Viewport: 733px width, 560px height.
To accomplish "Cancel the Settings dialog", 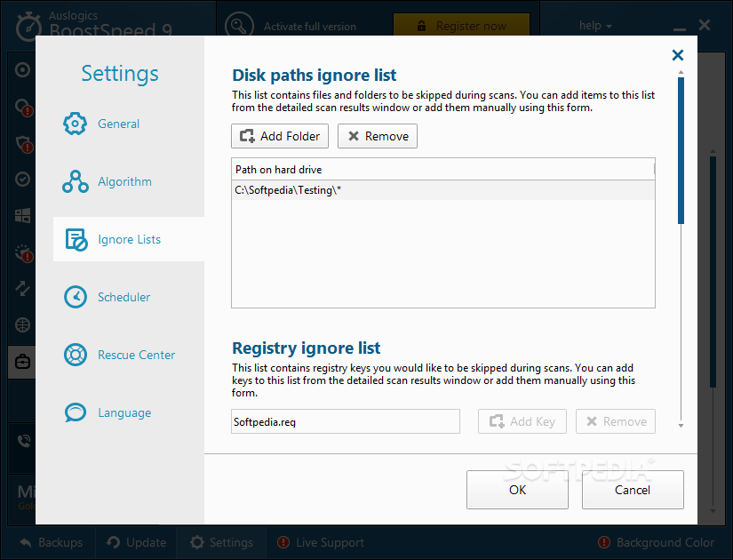I will [x=633, y=490].
